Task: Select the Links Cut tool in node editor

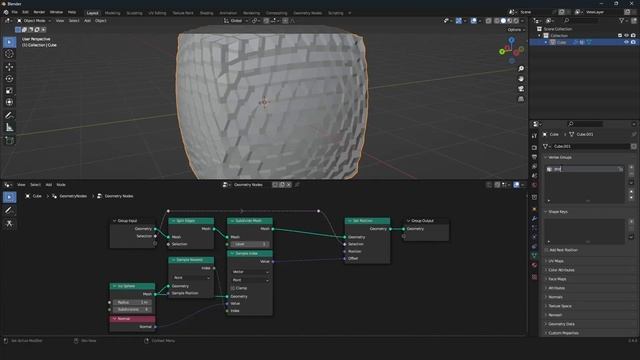Action: click(9, 223)
